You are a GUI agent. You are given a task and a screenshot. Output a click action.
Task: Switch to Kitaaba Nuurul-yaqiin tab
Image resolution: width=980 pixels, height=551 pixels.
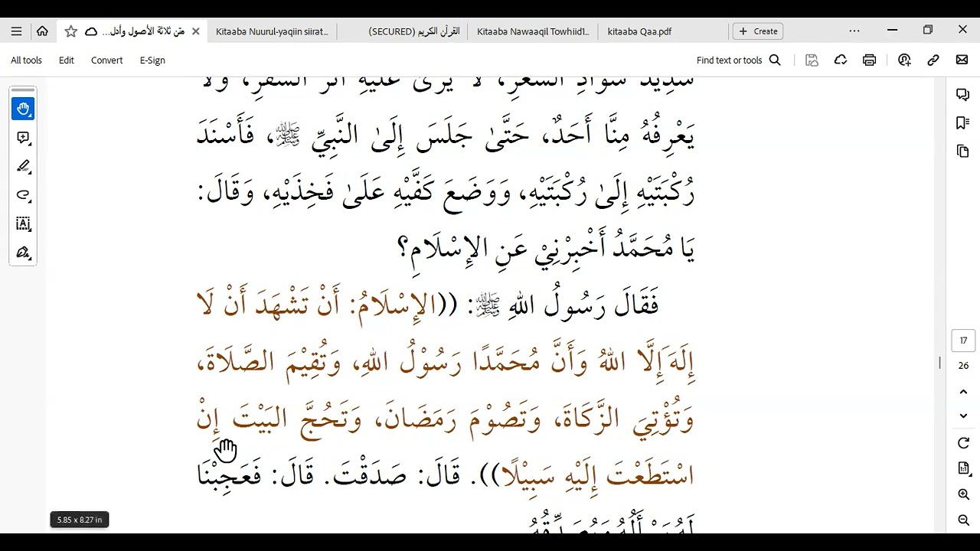[x=272, y=31]
